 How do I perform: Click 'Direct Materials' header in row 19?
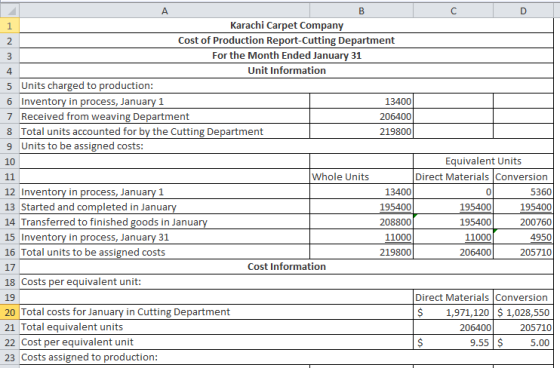coord(453,297)
